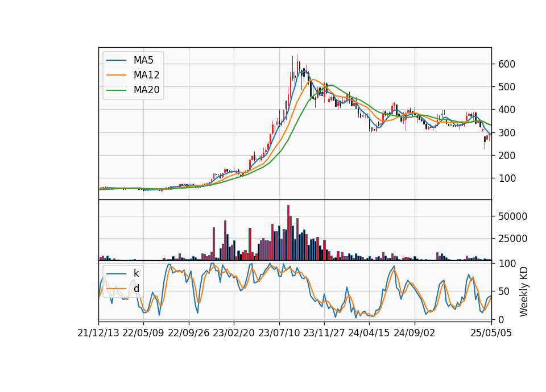
Task: Click the tallest volume bar
Action: click(x=288, y=233)
